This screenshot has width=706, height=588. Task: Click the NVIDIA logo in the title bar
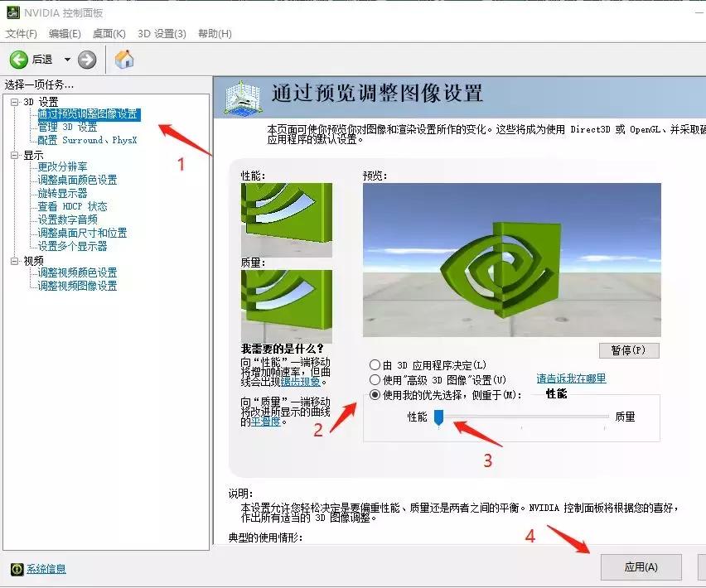(x=12, y=12)
